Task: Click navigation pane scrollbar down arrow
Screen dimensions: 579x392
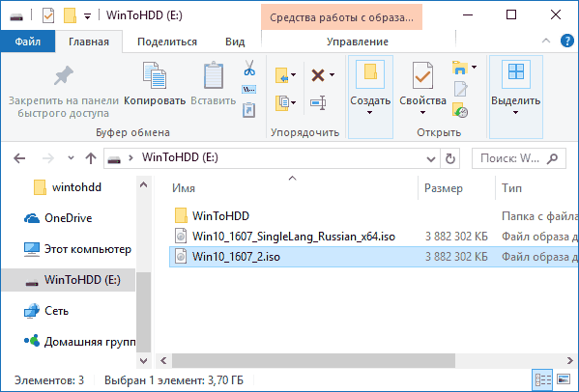Action: click(x=143, y=360)
